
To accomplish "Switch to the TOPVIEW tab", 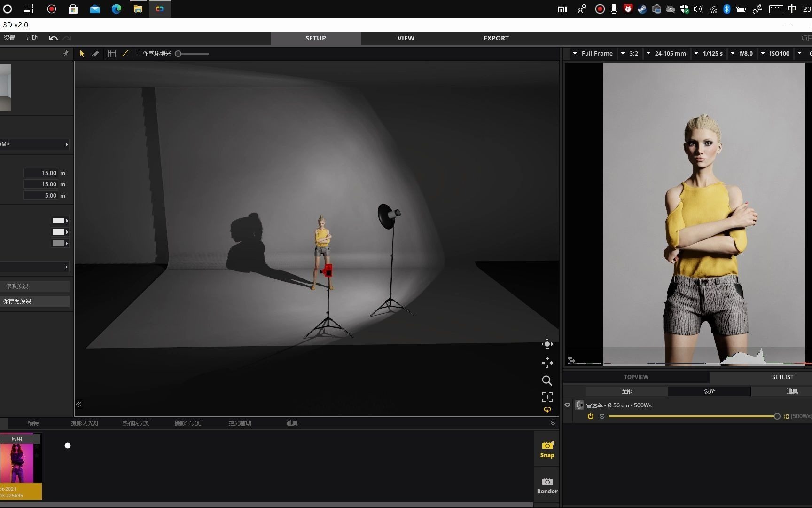I will 636,377.
